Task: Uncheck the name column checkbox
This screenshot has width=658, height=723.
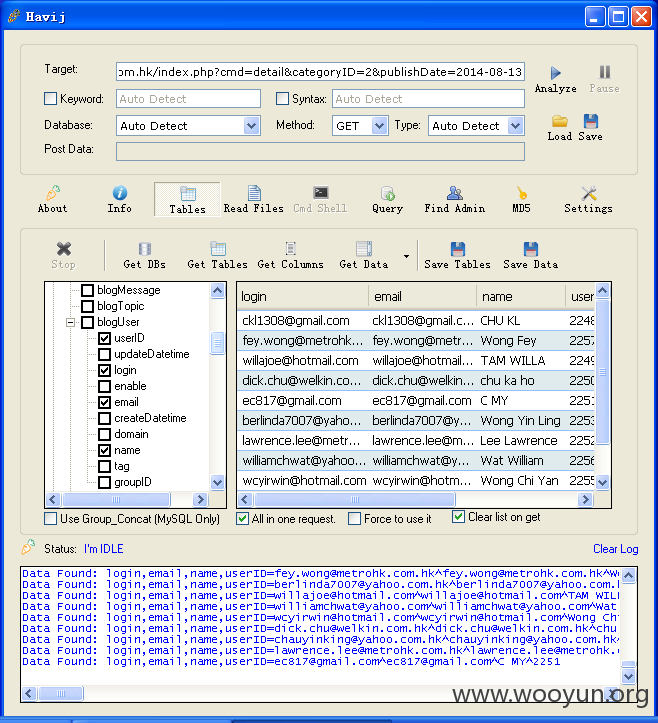Action: [105, 450]
